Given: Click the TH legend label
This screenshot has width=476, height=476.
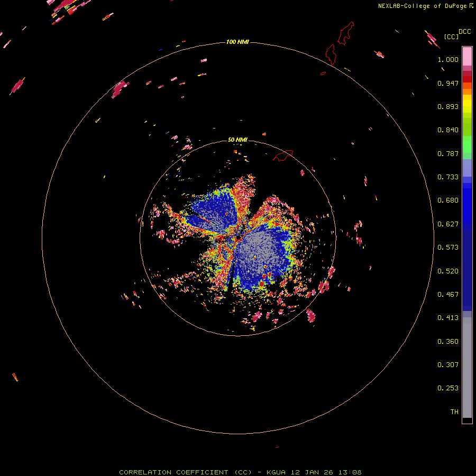Looking at the screenshot, I should 454,412.
